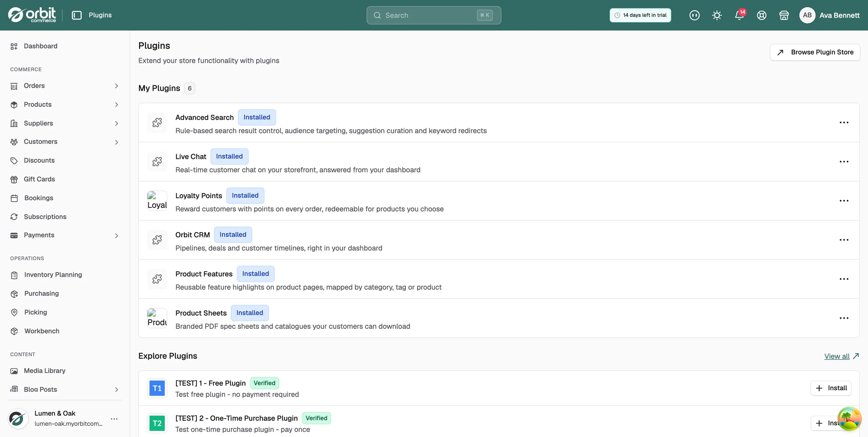Click the Suppliers building icon
Screen dimensions: 868x437
tap(14, 123)
